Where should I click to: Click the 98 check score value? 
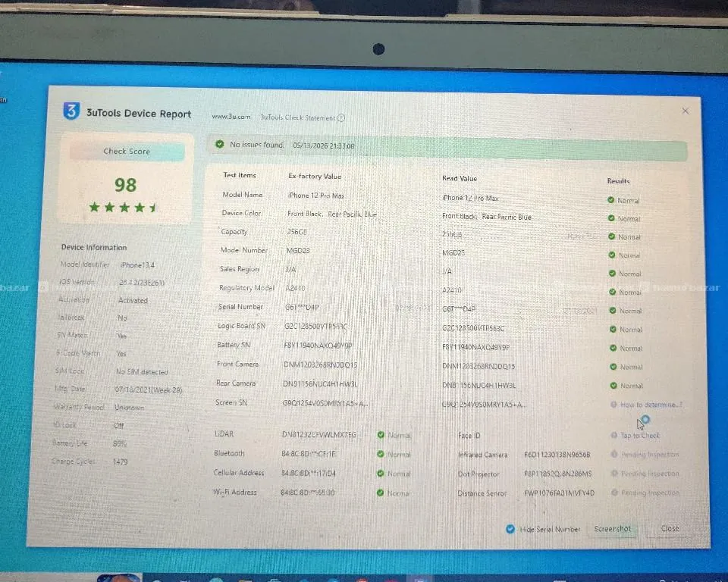(x=125, y=185)
